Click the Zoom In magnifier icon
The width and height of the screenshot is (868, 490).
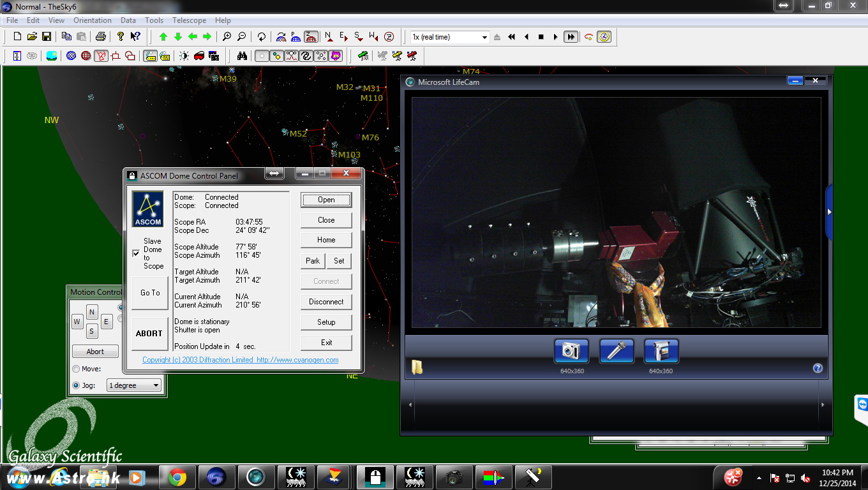[x=227, y=37]
